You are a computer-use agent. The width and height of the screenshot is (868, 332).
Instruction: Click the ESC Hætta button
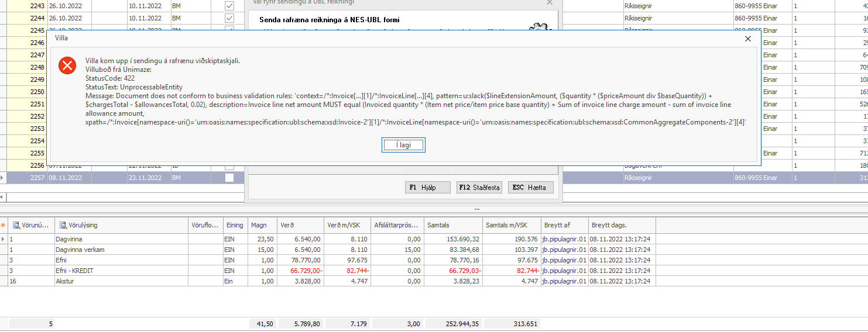click(530, 187)
